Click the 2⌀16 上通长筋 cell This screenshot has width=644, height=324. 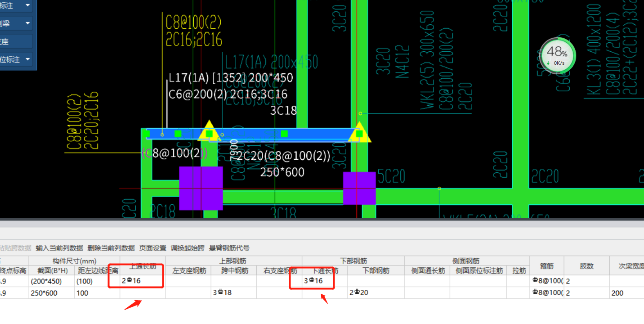[143, 281]
